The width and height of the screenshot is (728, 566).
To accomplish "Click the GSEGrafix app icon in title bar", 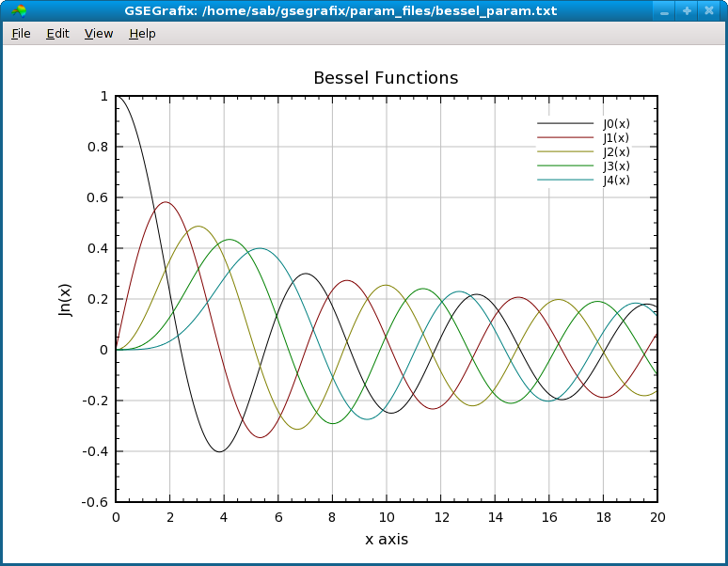I will (18, 11).
